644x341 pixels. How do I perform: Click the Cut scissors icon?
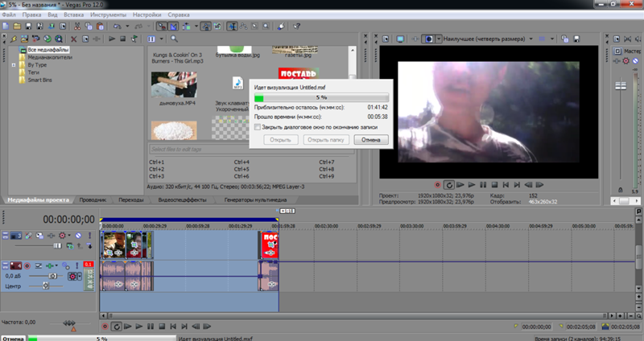[76, 27]
